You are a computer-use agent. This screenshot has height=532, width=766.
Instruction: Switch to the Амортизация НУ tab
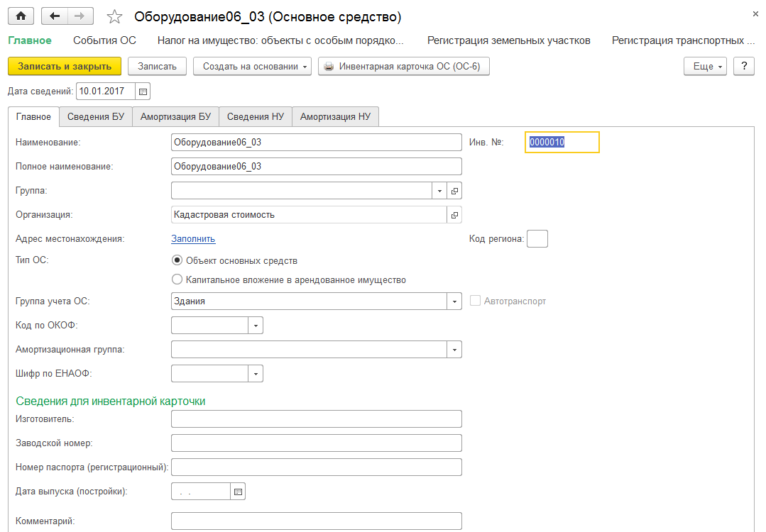click(335, 117)
